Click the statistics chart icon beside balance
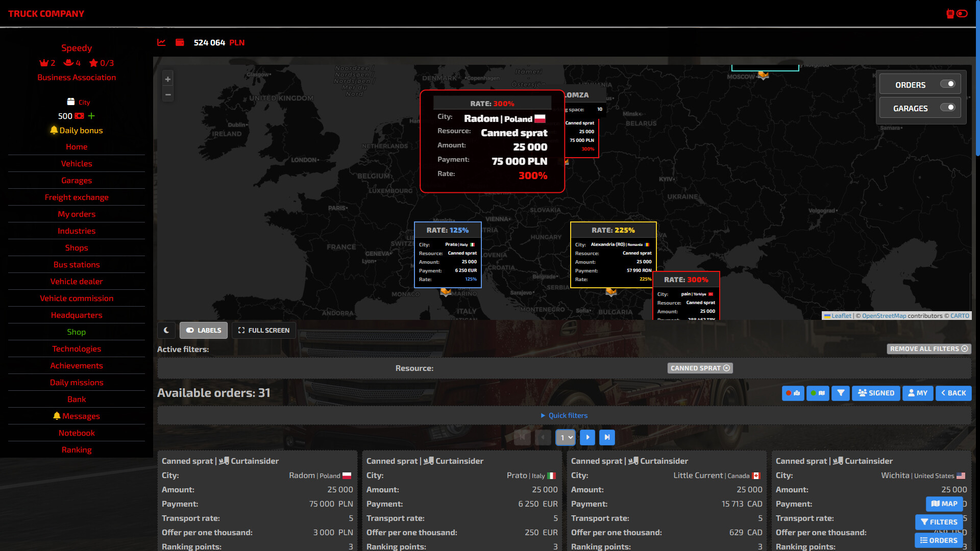This screenshot has width=980, height=551. [x=161, y=42]
